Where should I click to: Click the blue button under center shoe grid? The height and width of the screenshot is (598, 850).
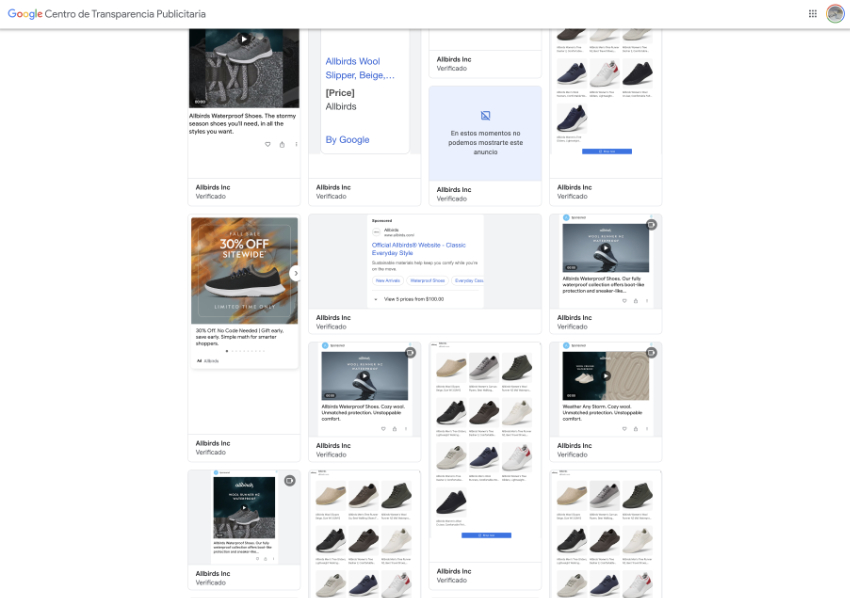[485, 535]
